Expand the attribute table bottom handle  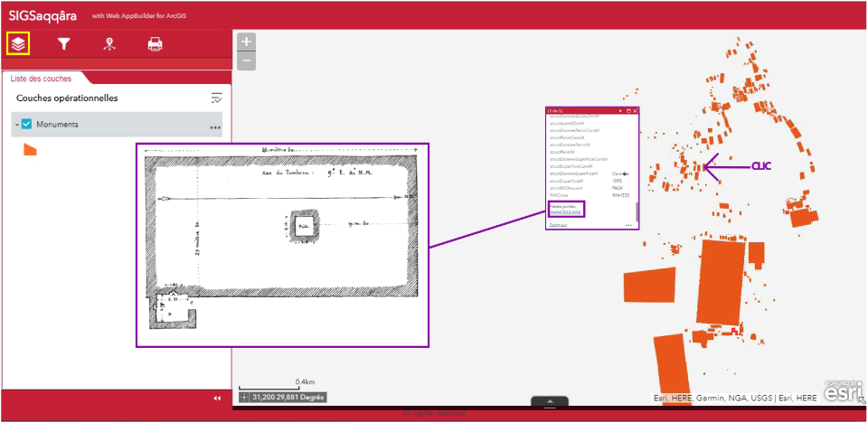549,402
